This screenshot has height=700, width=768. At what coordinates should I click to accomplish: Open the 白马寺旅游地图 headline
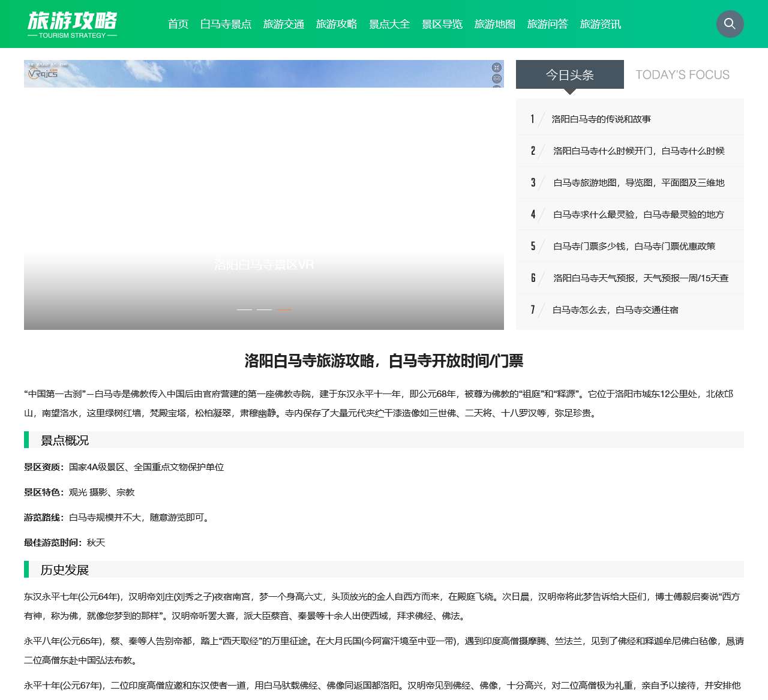[638, 182]
